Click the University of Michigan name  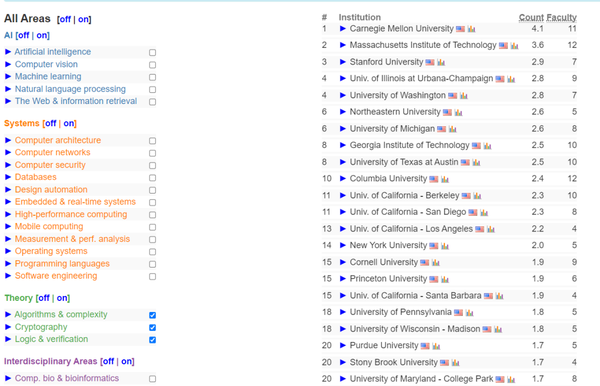[392, 129]
